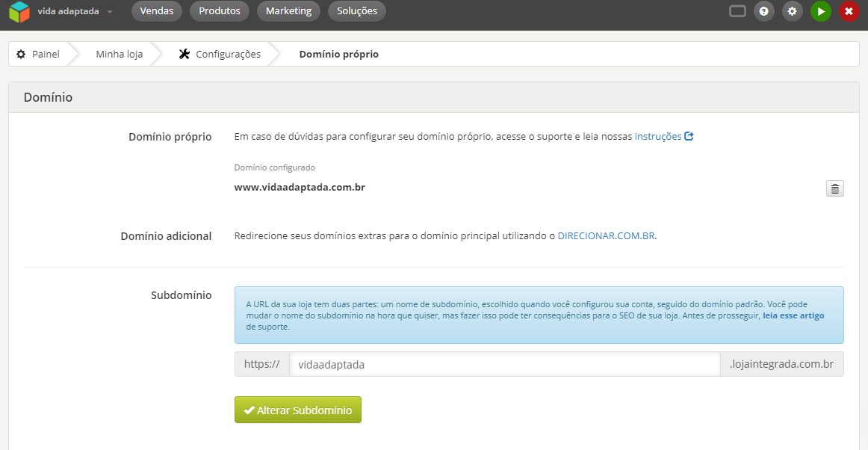
Task: Expand the vida adaptada store dropdown arrow
Action: (110, 12)
